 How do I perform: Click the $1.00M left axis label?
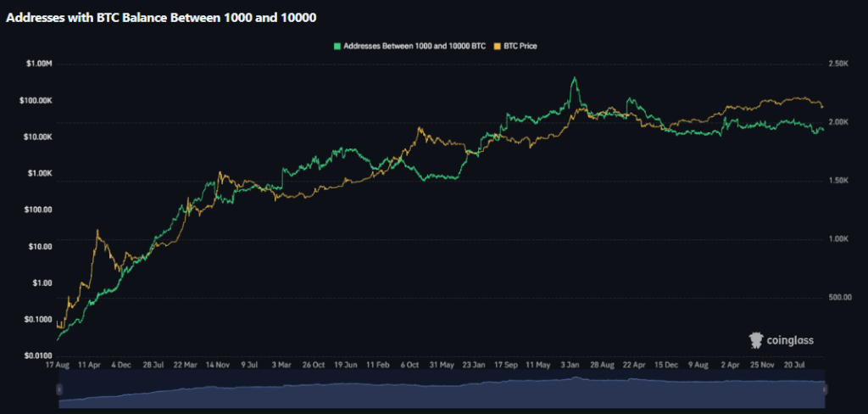pyautogui.click(x=38, y=64)
